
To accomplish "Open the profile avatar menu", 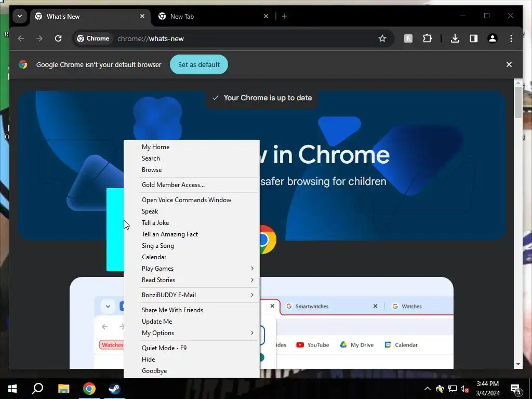I will click(x=493, y=38).
